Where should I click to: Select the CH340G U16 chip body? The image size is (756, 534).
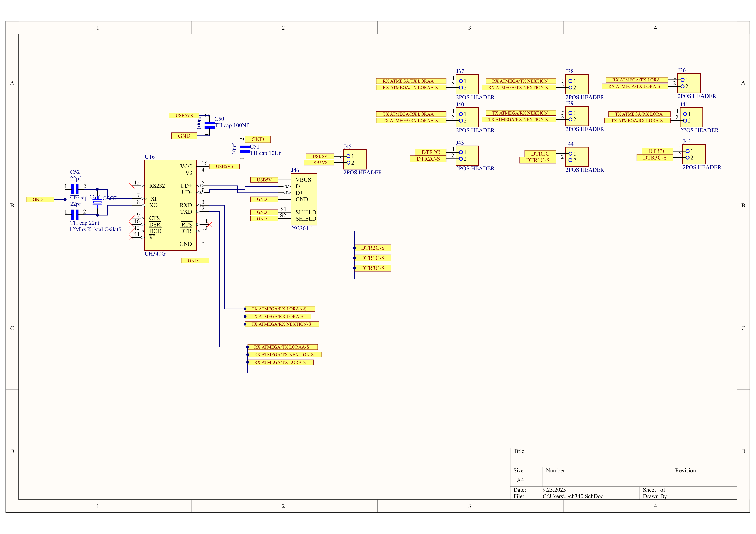[x=170, y=205]
